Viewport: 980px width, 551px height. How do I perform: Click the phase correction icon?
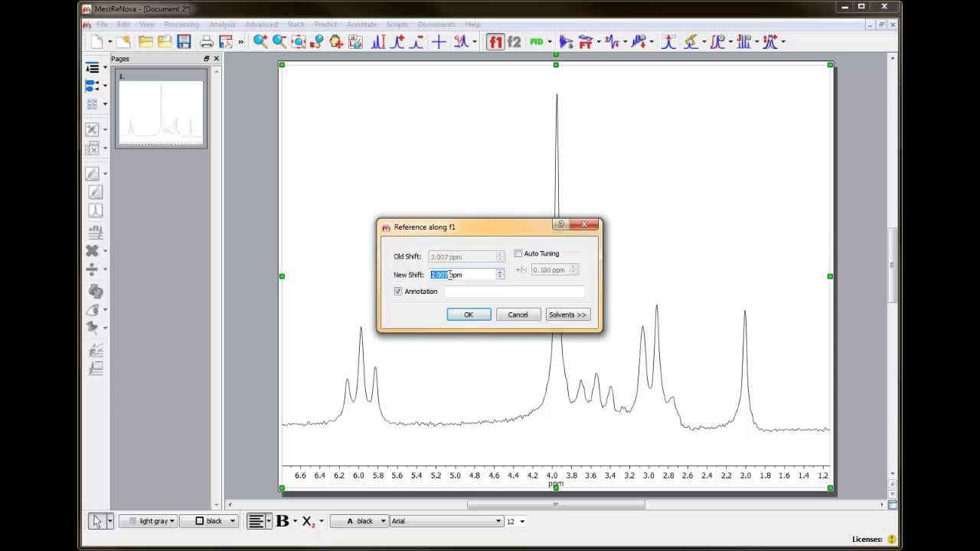(x=611, y=42)
